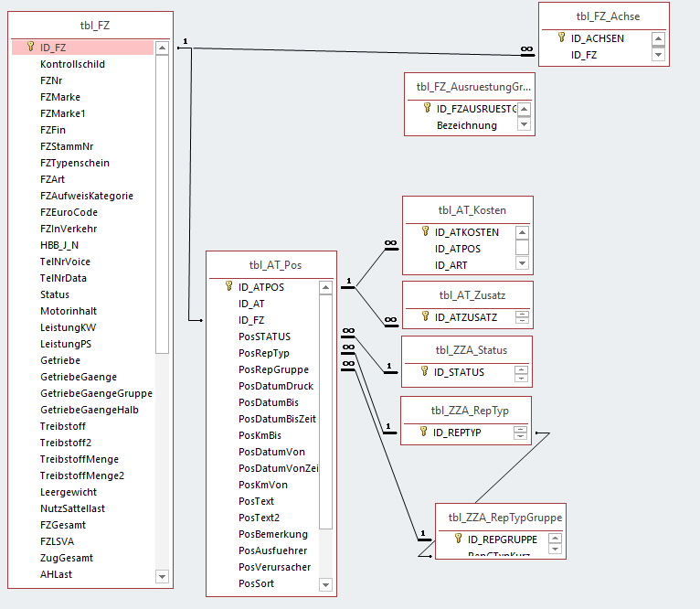Click tbl_AT_Pos vertical scrollbar thumb
The height and width of the screenshot is (609, 700).
click(326, 411)
